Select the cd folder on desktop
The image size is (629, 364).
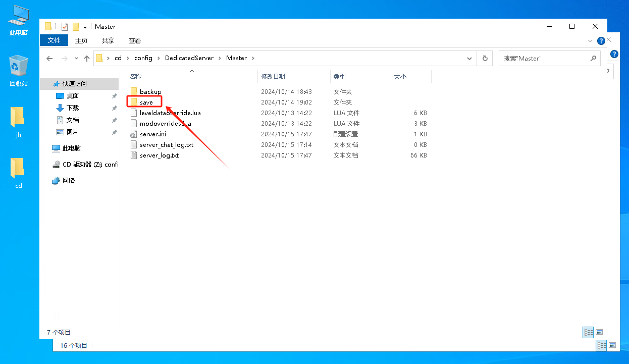(x=18, y=173)
